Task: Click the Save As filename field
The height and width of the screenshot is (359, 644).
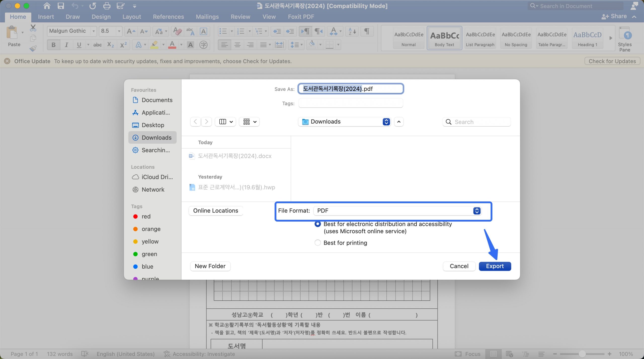Action: coord(351,89)
